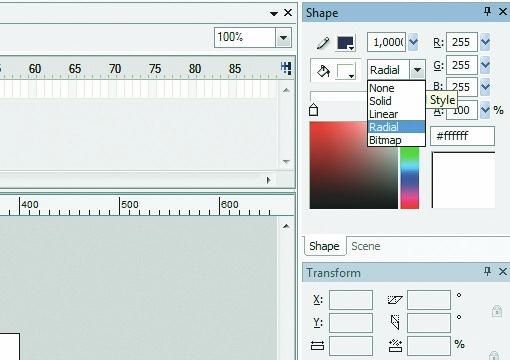The height and width of the screenshot is (360, 510).
Task: Click the timeline frame marker icon
Action: (286, 68)
